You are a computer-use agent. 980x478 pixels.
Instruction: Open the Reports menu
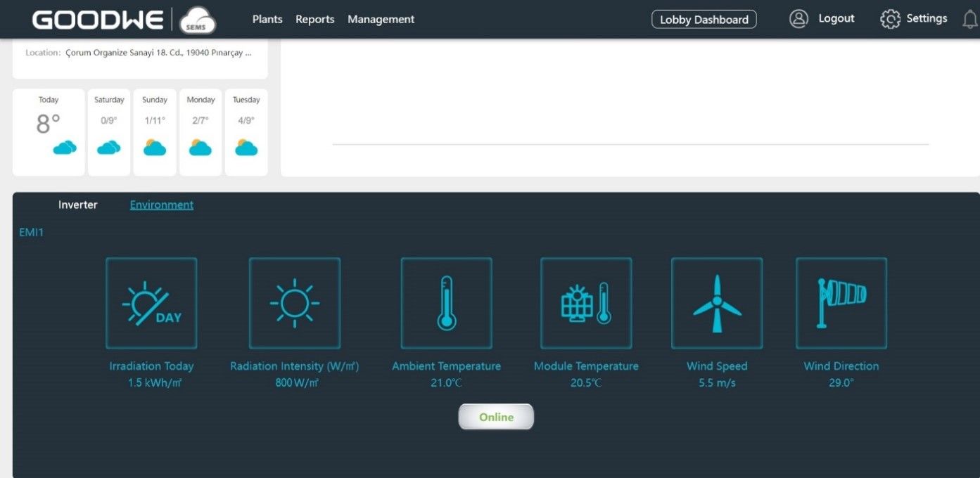(x=314, y=20)
